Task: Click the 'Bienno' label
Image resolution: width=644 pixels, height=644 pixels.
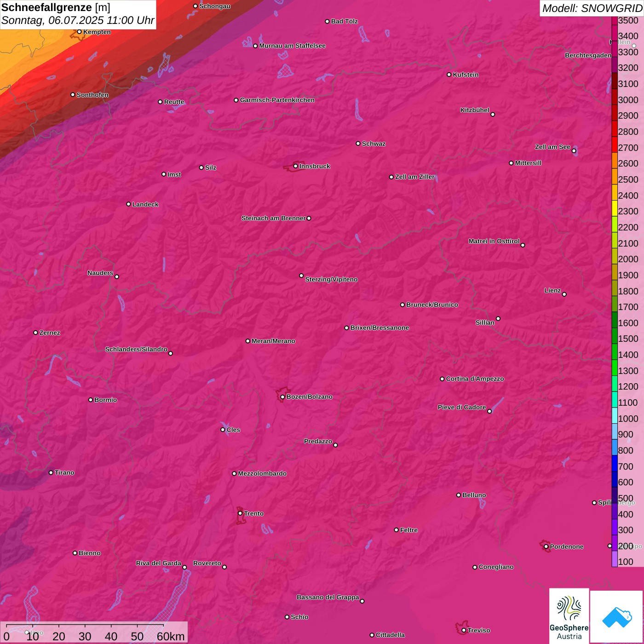Action: 89,553
